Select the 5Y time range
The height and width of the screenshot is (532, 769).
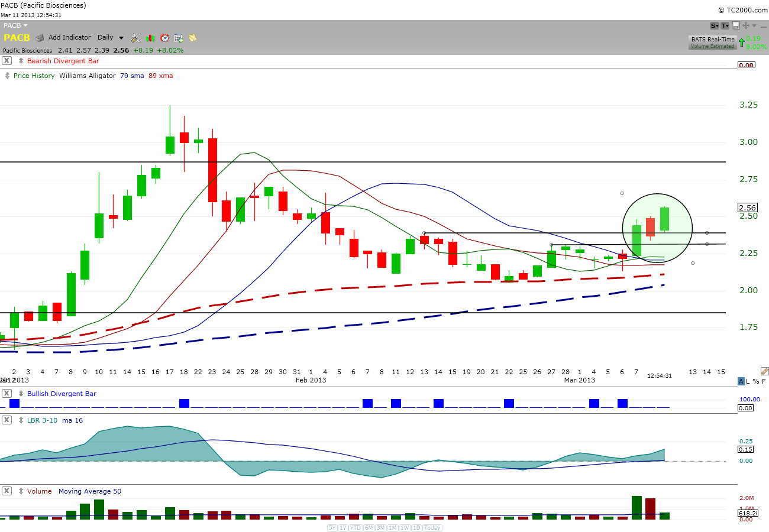tap(332, 528)
